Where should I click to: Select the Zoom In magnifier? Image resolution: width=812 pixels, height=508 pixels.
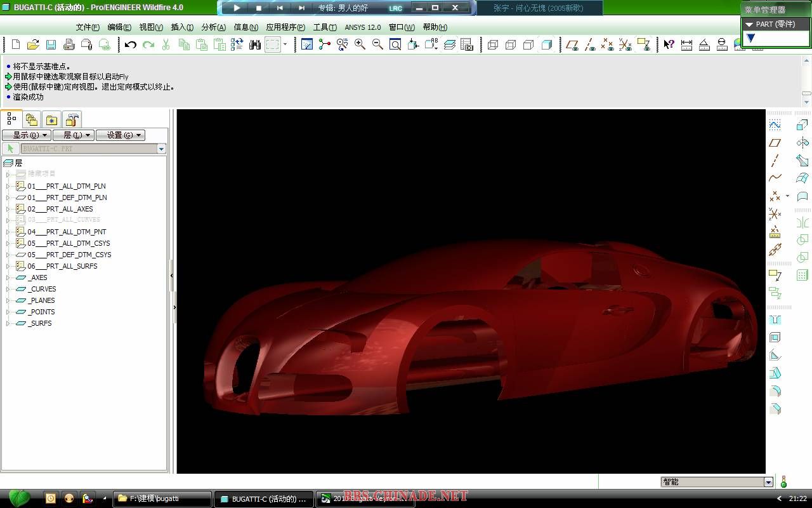click(360, 44)
